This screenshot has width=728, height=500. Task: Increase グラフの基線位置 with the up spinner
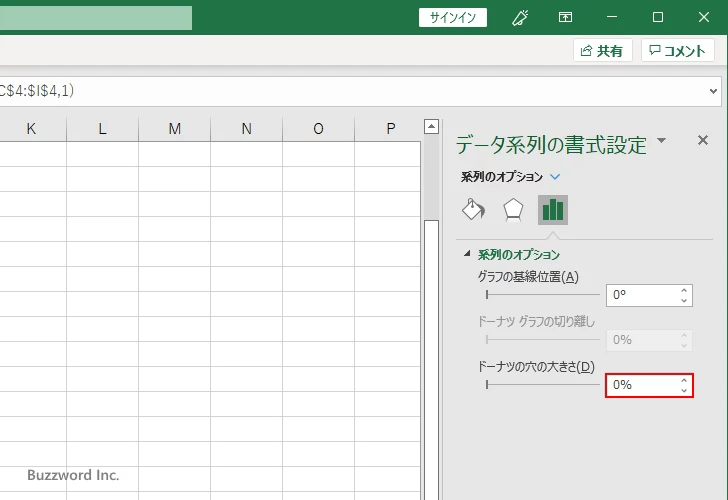(x=684, y=291)
